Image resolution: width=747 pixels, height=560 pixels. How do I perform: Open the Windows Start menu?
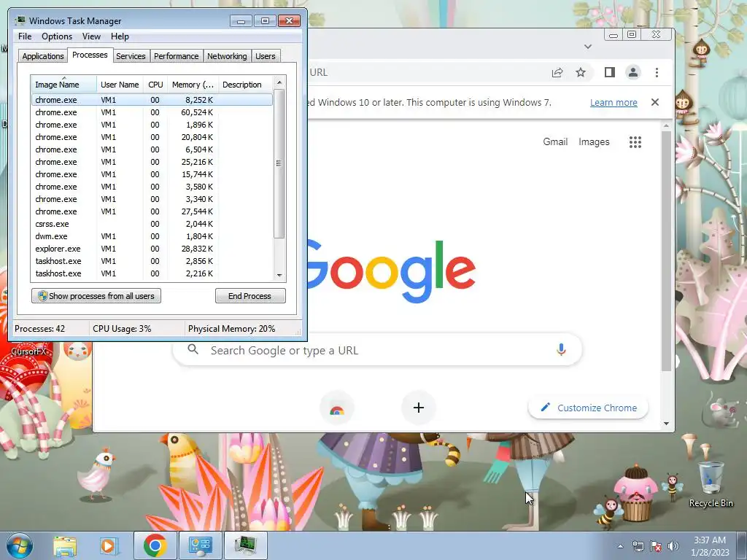click(20, 545)
